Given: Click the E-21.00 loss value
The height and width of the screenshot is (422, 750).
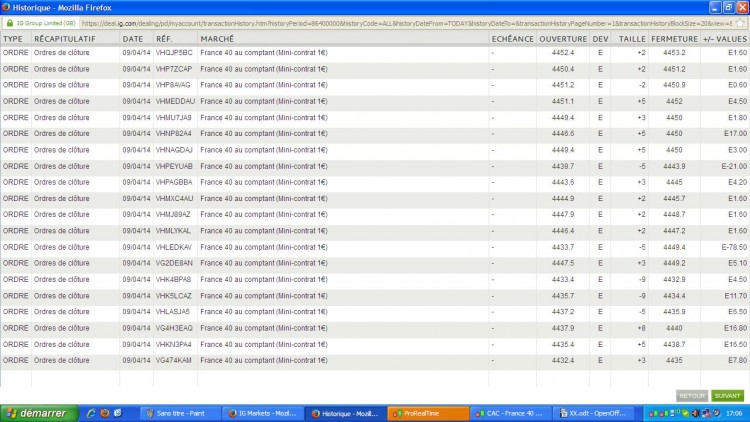Looking at the screenshot, I should (x=734, y=166).
